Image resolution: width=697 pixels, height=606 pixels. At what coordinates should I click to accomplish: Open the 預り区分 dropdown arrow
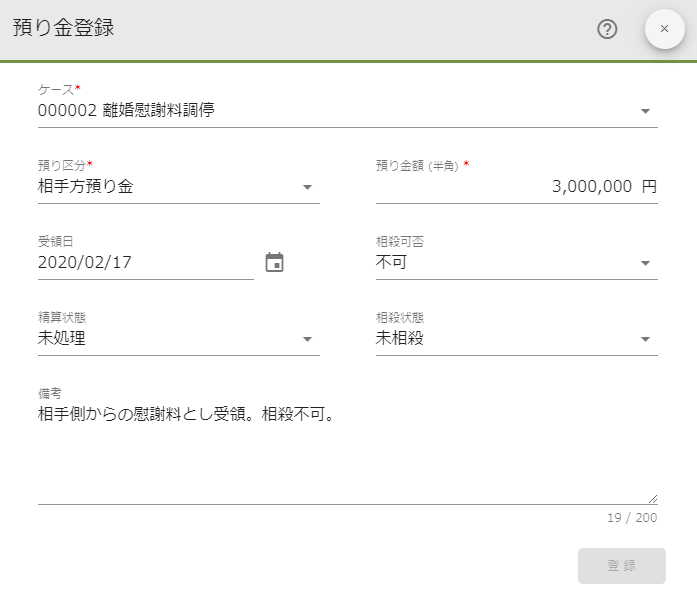coord(307,187)
